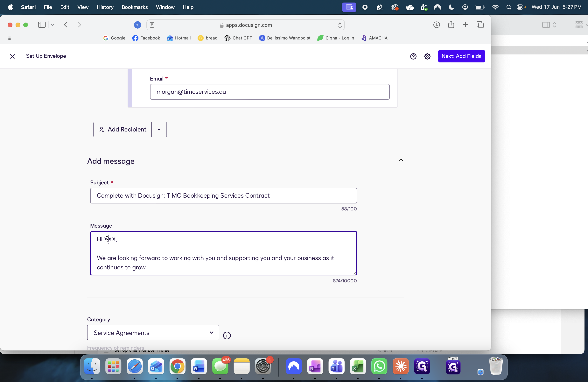Open Finder from the Dock

(92, 366)
